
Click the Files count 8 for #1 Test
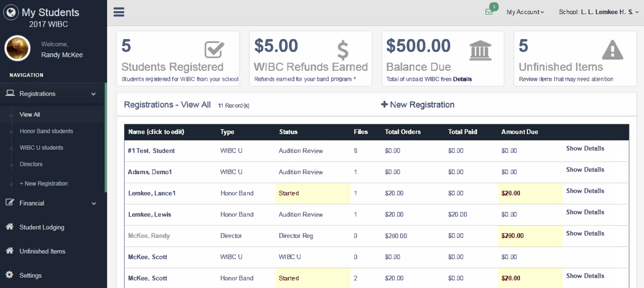tap(355, 151)
